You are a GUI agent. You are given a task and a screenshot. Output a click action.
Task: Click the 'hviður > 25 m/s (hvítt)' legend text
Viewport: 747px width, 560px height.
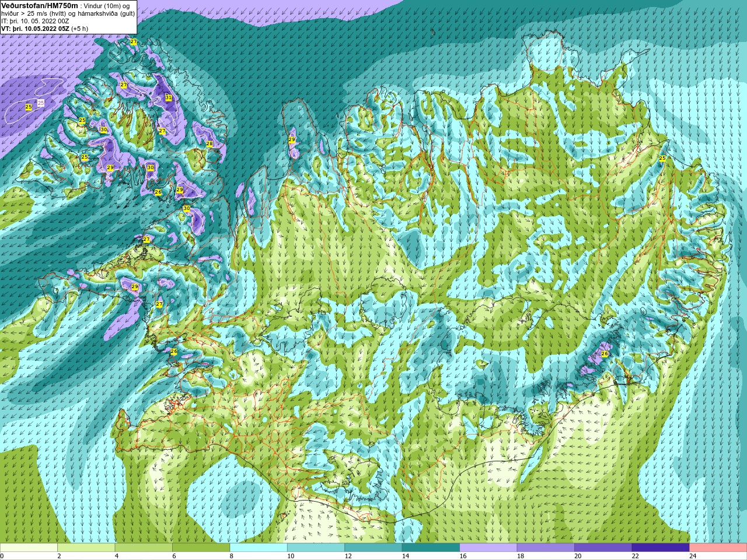click(x=35, y=13)
